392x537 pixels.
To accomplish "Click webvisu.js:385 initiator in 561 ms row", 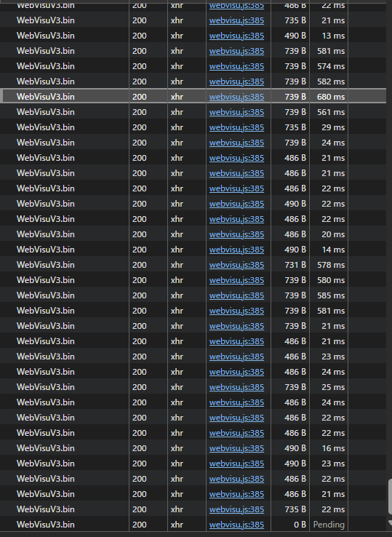I will (236, 112).
